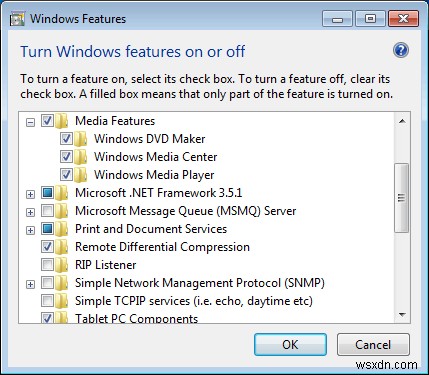
Task: Click the help question mark icon
Action: [x=401, y=51]
